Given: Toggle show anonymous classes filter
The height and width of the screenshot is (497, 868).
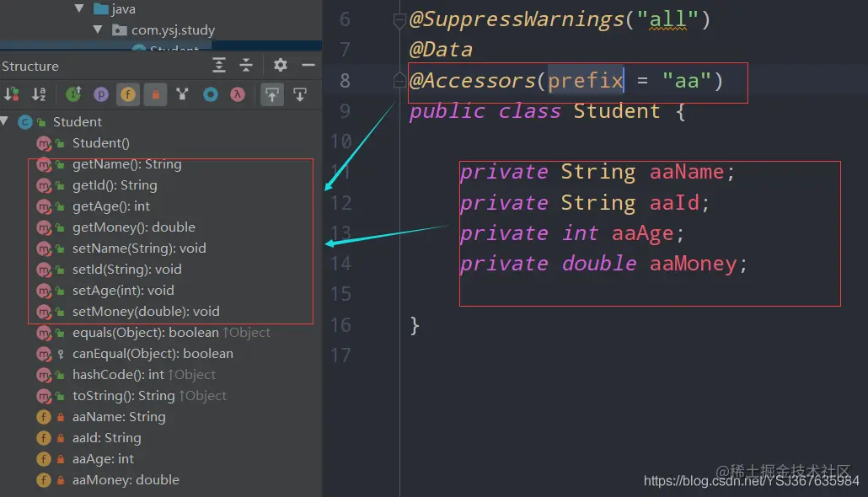Looking at the screenshot, I should point(211,94).
